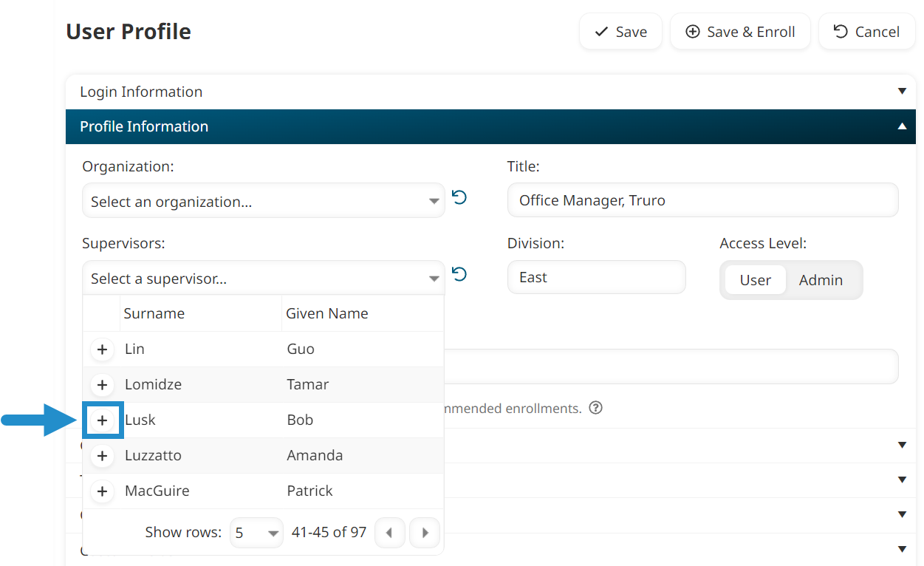The width and height of the screenshot is (924, 566).
Task: Cancel the user profile edits
Action: [x=866, y=32]
